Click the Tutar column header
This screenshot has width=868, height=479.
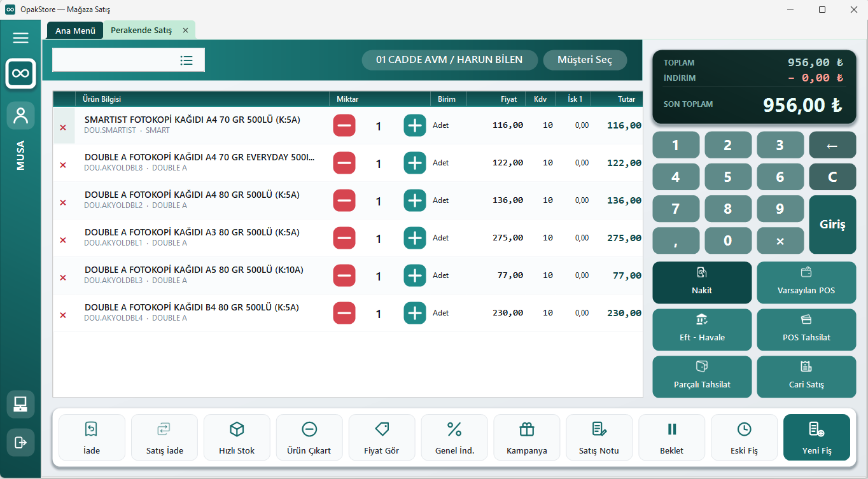point(617,99)
